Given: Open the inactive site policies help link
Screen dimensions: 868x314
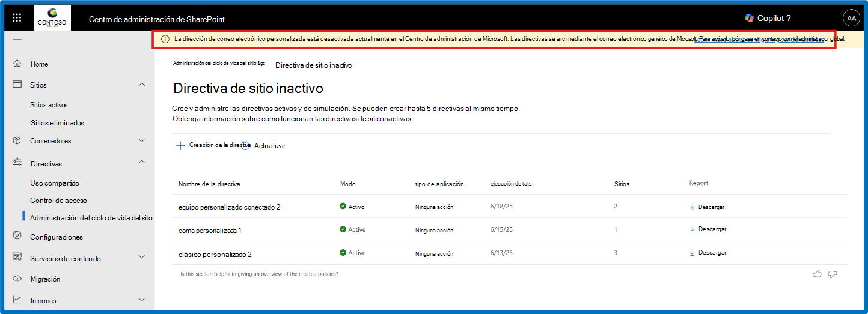Looking at the screenshot, I should (292, 119).
